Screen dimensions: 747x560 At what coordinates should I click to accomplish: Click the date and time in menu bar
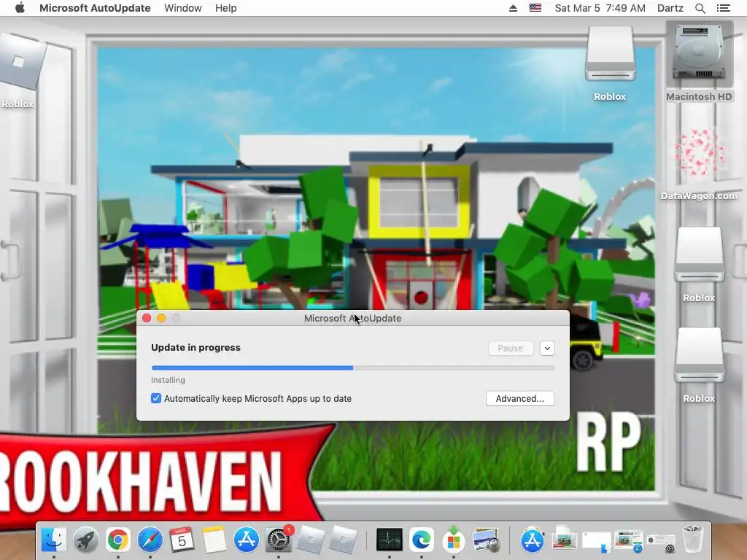600,8
